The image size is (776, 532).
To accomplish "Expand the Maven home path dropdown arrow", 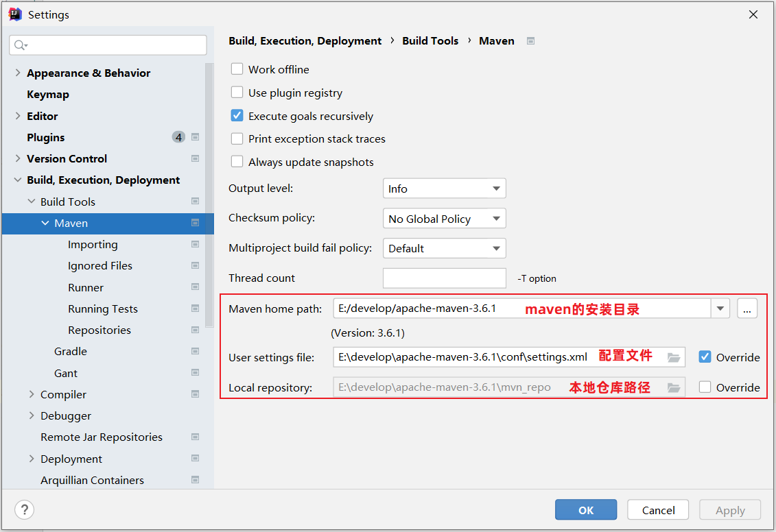I will click(x=720, y=309).
